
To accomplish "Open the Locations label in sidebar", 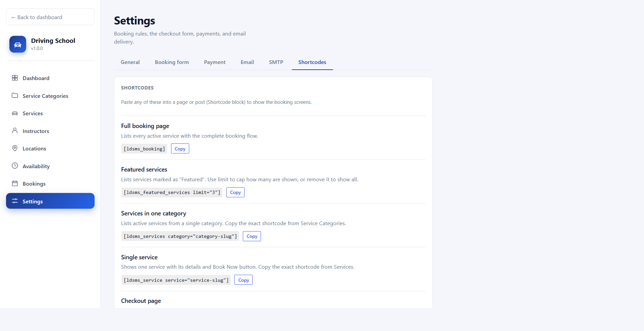I will tap(34, 149).
